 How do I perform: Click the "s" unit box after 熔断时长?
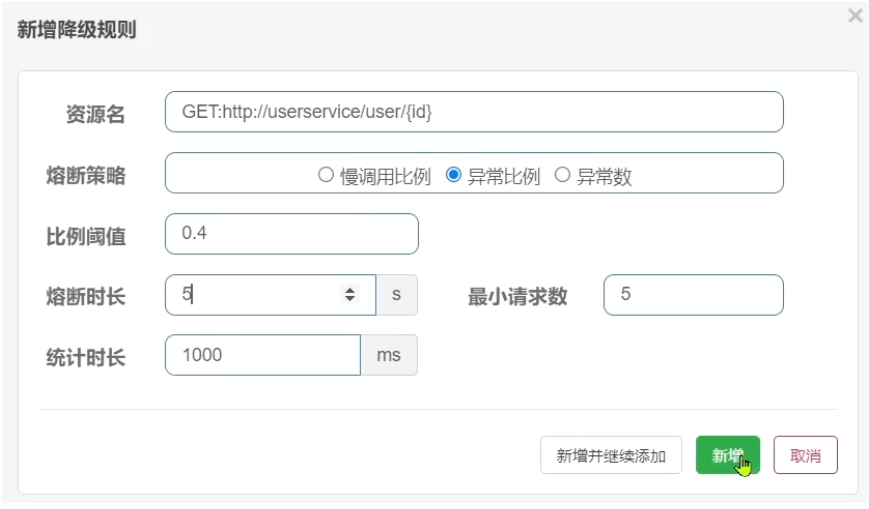click(397, 295)
